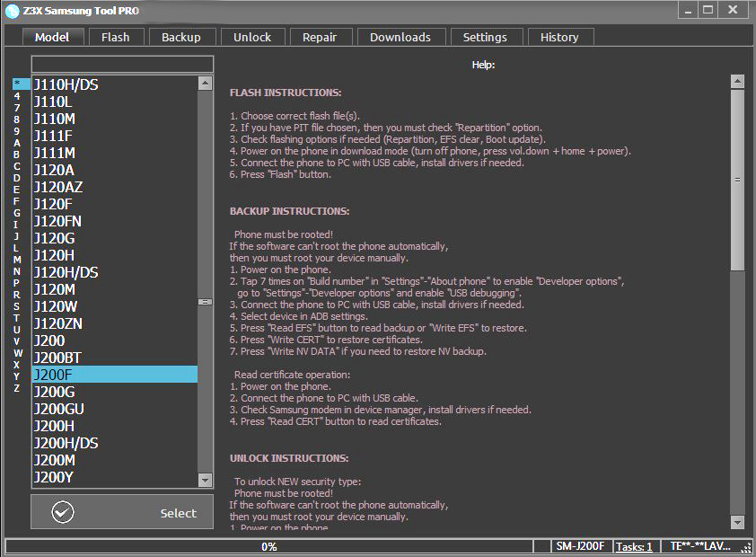
Task: Select model J120M
Action: pos(115,290)
